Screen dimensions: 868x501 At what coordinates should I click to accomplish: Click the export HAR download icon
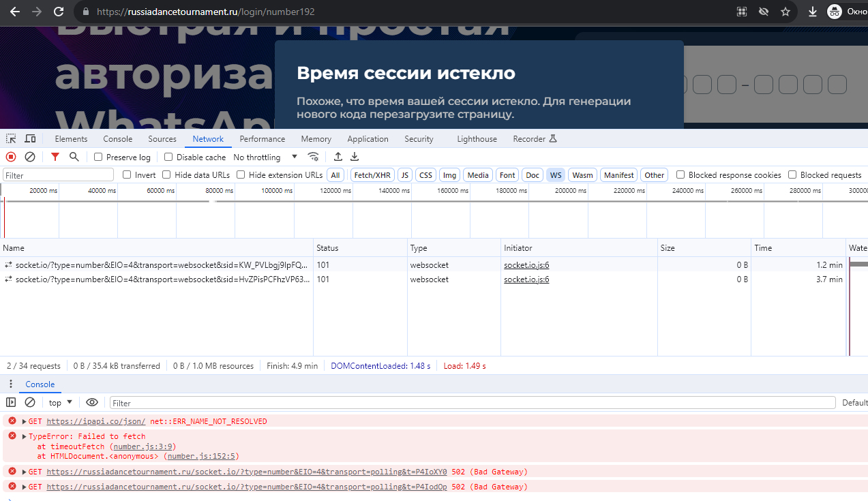point(355,157)
